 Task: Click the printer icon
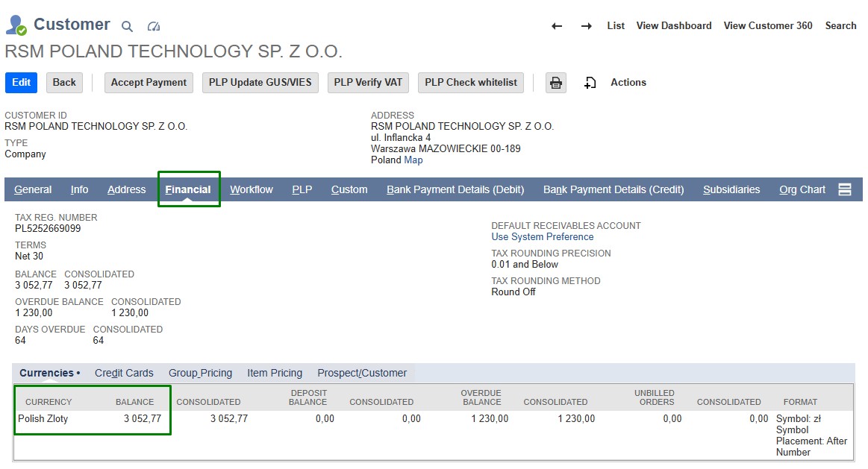(556, 83)
